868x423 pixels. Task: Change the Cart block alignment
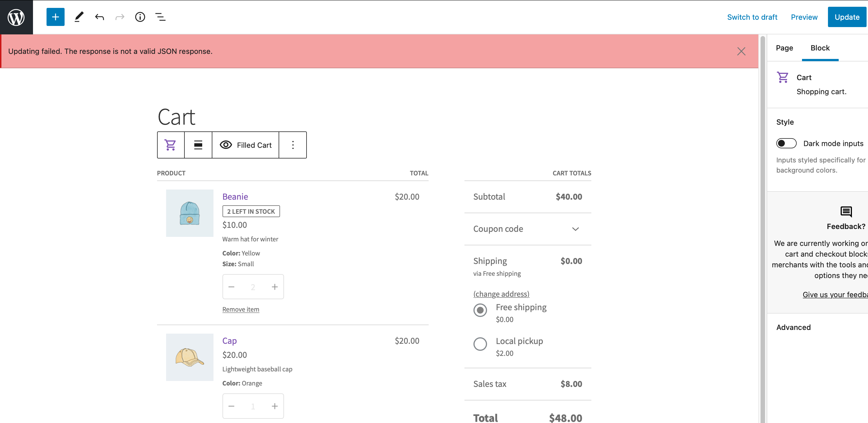tap(198, 145)
